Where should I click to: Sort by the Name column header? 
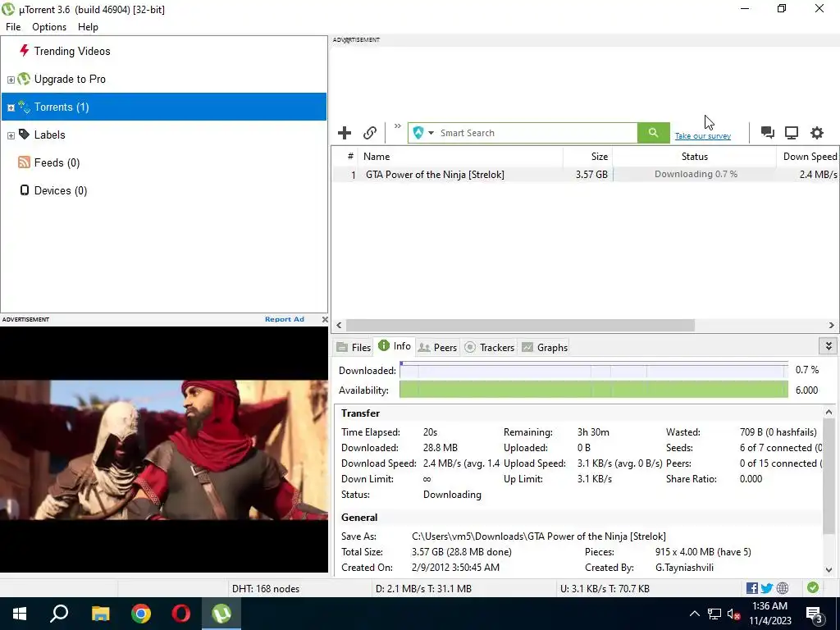point(460,157)
